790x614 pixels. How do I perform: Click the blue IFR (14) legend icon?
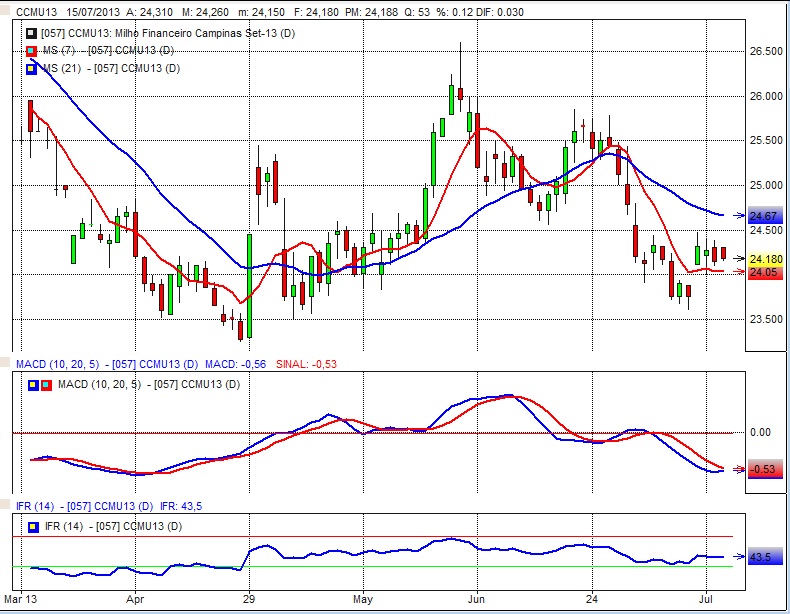pyautogui.click(x=34, y=525)
